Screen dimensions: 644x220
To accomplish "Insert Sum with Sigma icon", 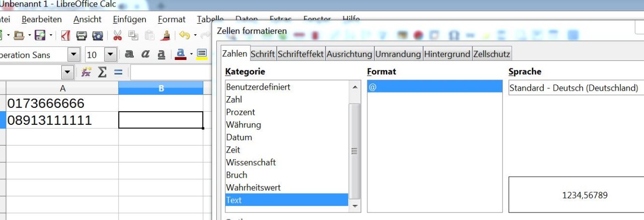I will coord(102,72).
